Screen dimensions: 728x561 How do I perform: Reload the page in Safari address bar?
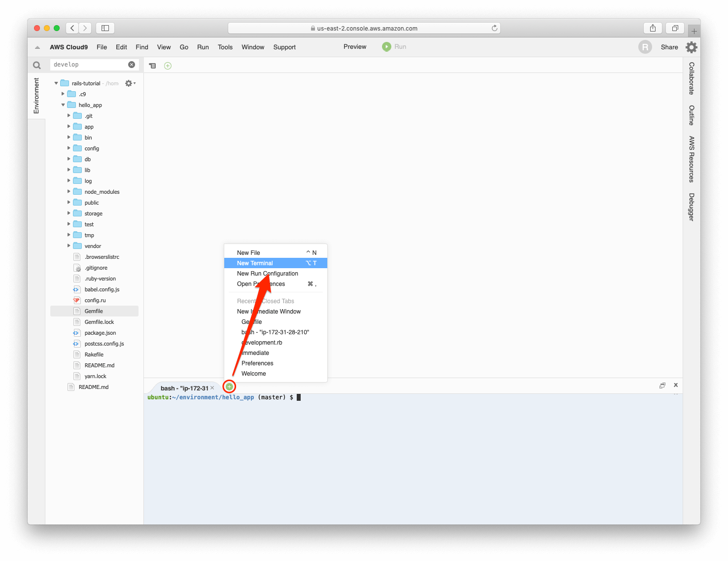(x=494, y=28)
